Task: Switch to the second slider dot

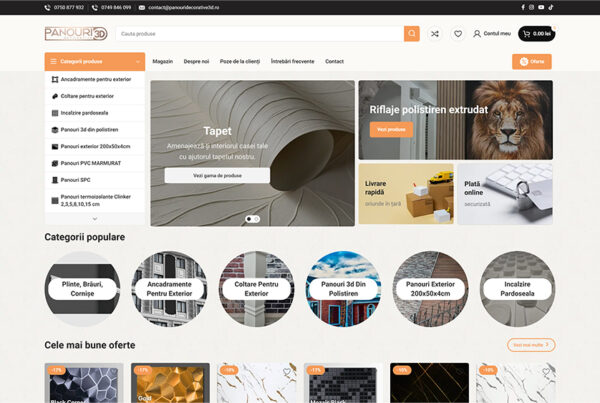Action: click(257, 218)
